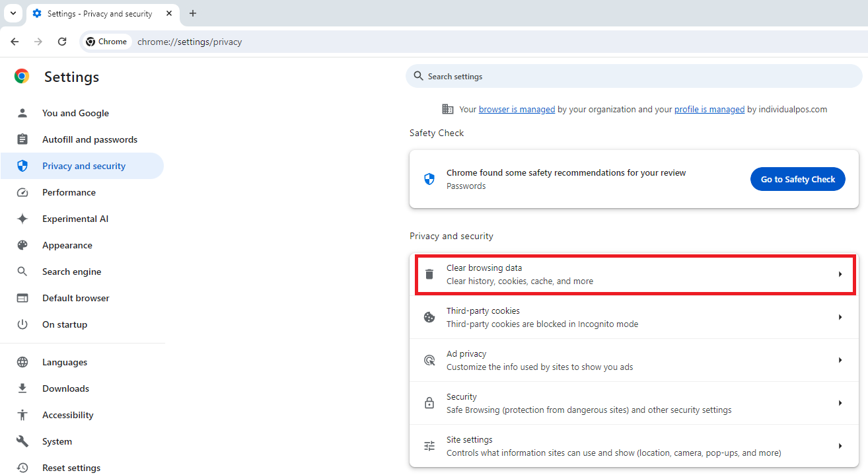Open Search engine settings section
This screenshot has width=868, height=475.
tap(82, 272)
